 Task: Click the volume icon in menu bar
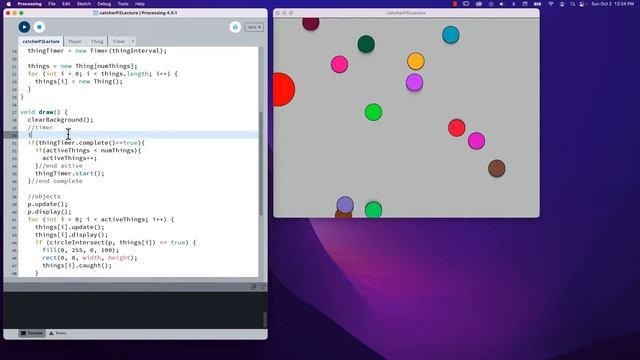click(x=502, y=4)
